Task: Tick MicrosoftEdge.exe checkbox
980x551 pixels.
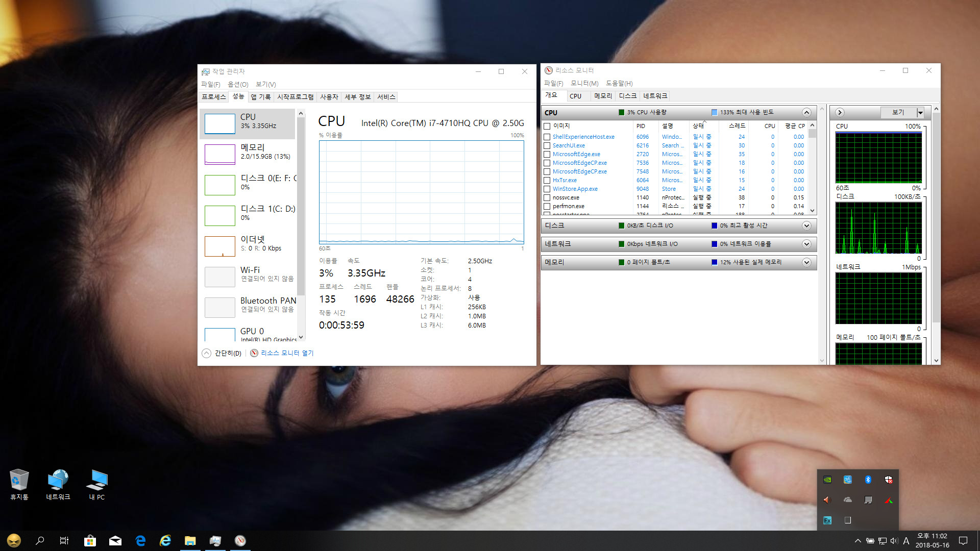Action: pyautogui.click(x=547, y=154)
